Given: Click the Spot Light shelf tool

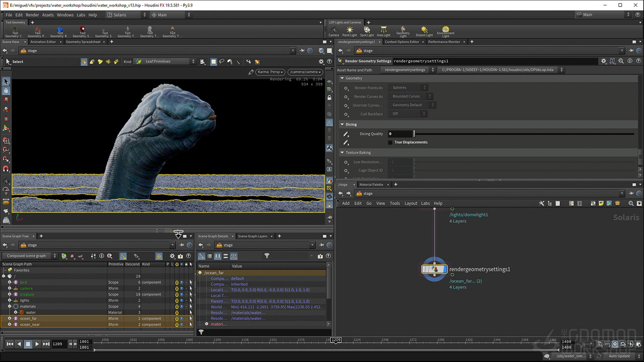Looking at the screenshot, I should coord(367,31).
